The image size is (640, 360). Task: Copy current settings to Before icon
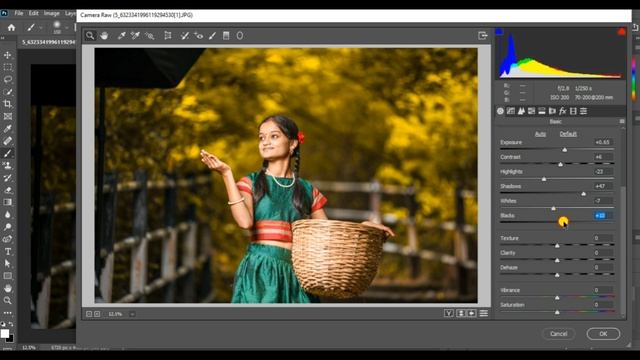coord(472,313)
